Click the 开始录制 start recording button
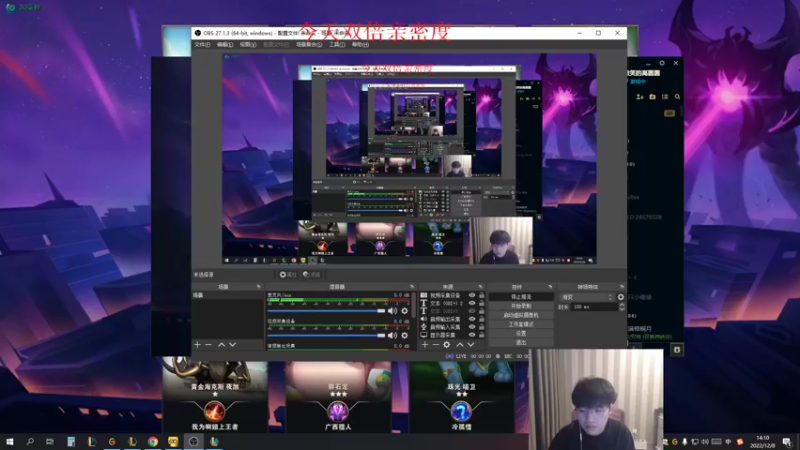 click(521, 306)
